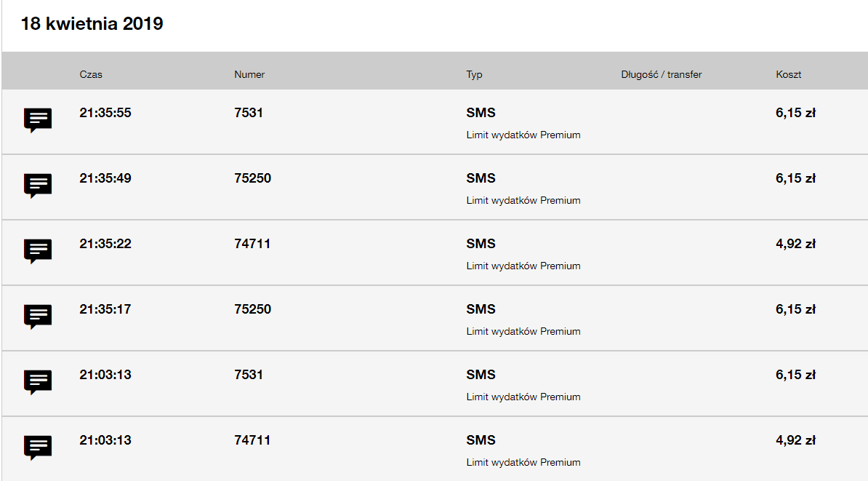Click SMS icon for 21:35:49 entry
The height and width of the screenshot is (481, 868).
point(38,186)
